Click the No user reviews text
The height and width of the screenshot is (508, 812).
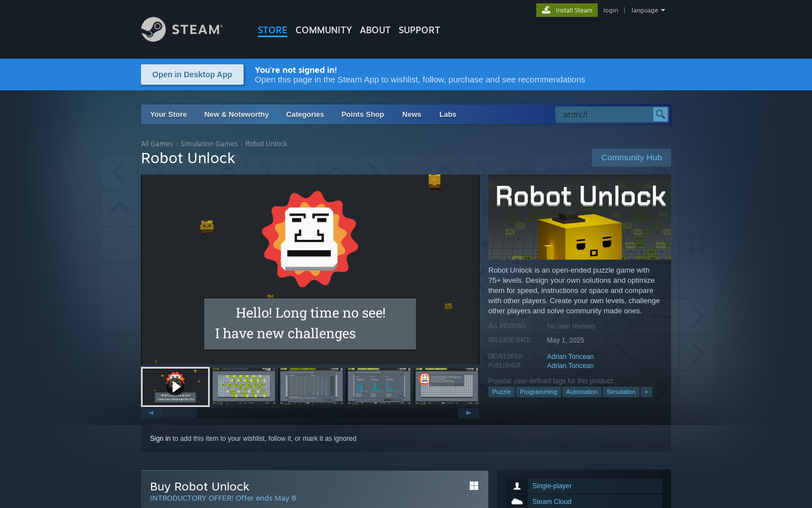point(571,326)
